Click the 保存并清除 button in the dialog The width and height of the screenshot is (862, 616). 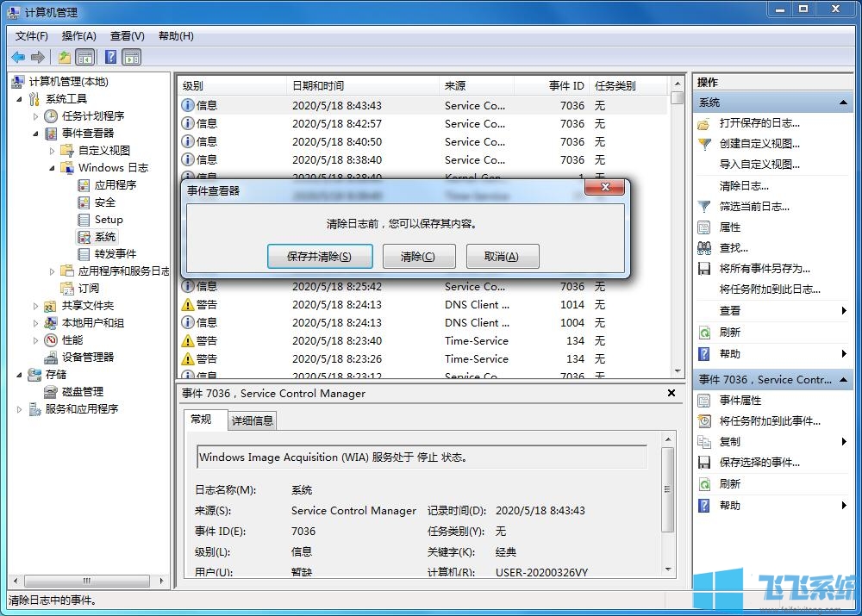click(x=320, y=256)
